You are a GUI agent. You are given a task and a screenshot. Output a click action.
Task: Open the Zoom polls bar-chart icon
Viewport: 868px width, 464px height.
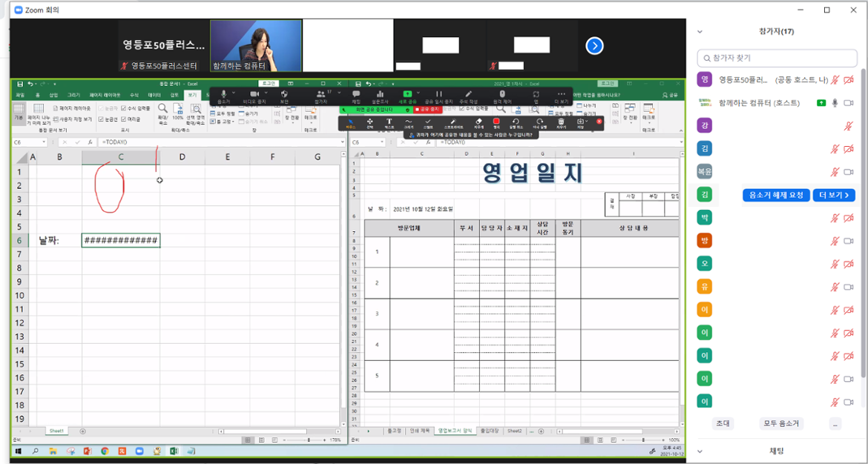pos(381,95)
